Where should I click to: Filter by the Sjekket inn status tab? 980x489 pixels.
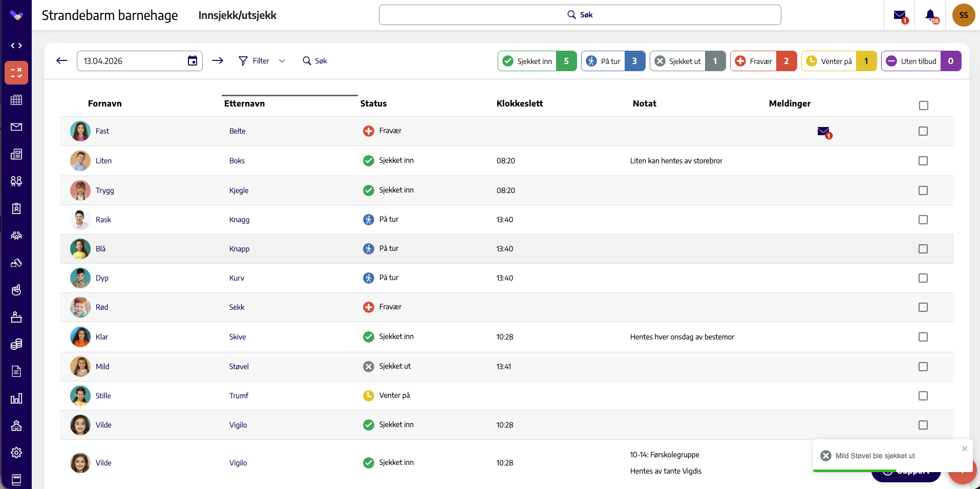(537, 61)
